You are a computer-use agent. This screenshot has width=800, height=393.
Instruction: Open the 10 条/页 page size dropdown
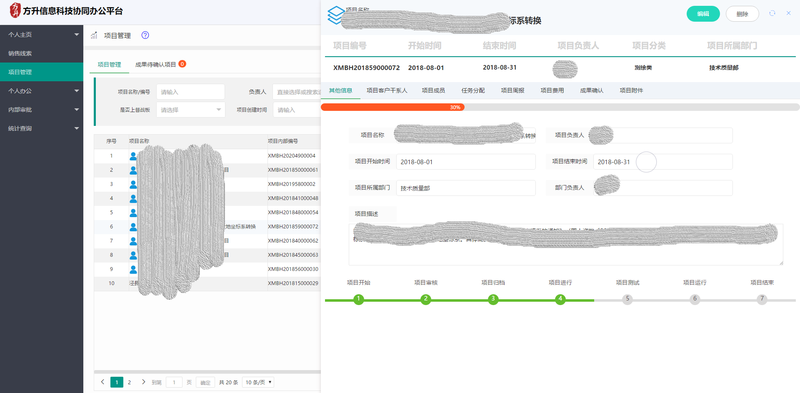[259, 382]
